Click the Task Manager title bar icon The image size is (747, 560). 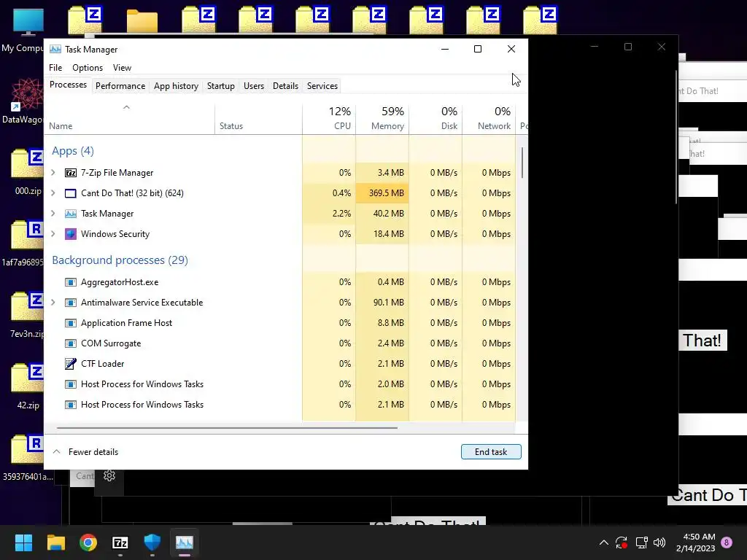tap(55, 49)
